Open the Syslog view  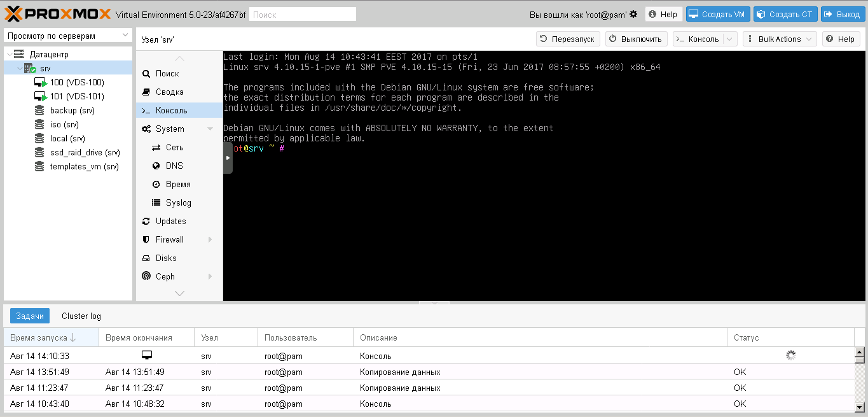[x=179, y=202]
